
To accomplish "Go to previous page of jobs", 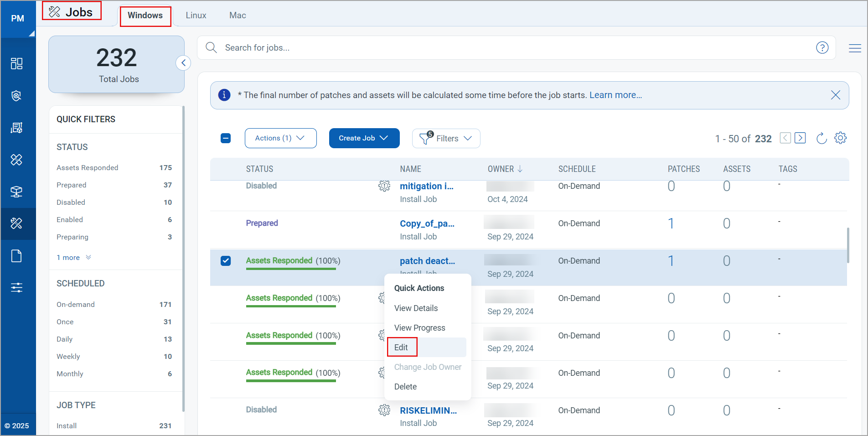I will tap(785, 138).
